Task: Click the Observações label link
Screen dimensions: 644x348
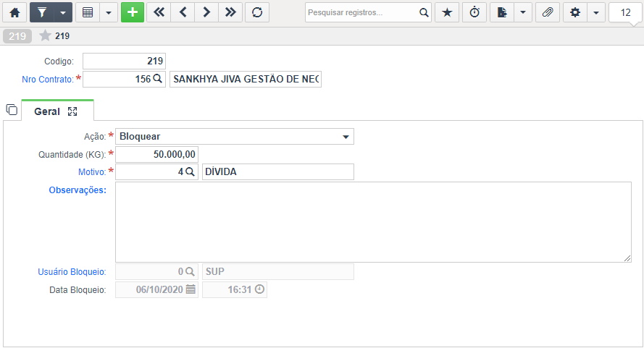Action: tap(78, 190)
